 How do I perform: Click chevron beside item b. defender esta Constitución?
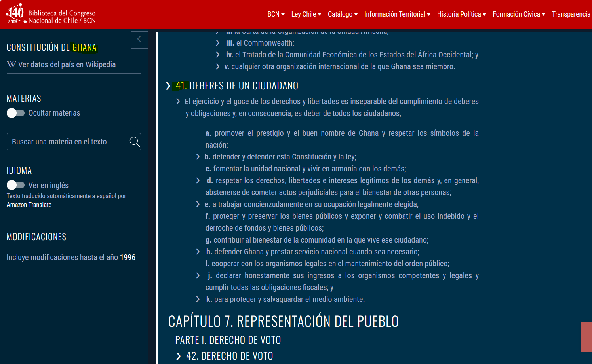click(198, 157)
